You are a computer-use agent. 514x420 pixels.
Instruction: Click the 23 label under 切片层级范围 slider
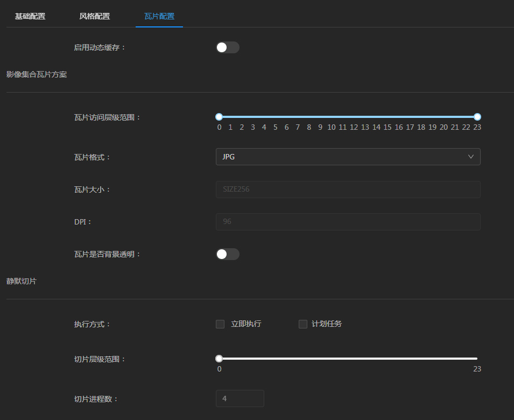[477, 369]
